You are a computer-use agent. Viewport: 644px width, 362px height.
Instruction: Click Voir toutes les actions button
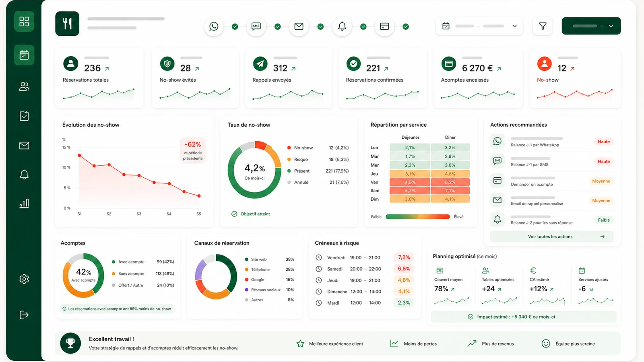tap(552, 237)
